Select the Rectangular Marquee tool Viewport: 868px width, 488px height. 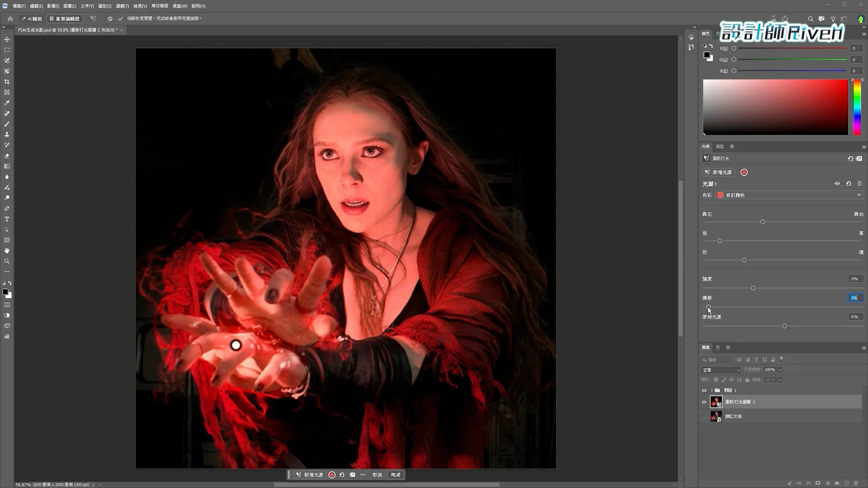click(x=7, y=50)
